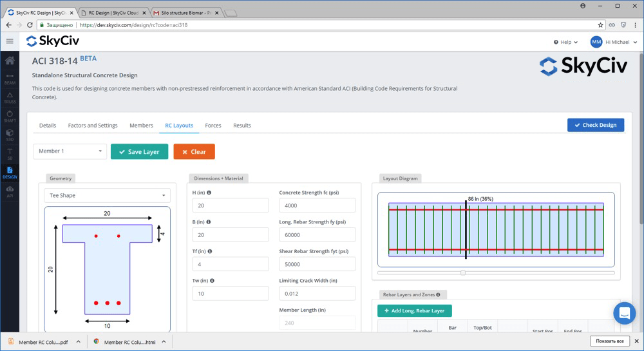Click the black position marker in Layout Diagram
Viewport: 644px width, 351px height.
(466, 229)
